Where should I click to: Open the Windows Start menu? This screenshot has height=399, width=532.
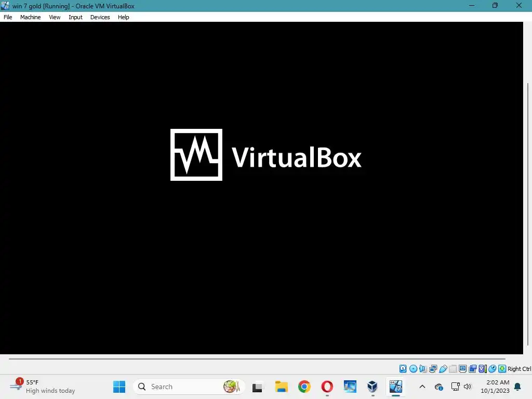[x=119, y=387]
